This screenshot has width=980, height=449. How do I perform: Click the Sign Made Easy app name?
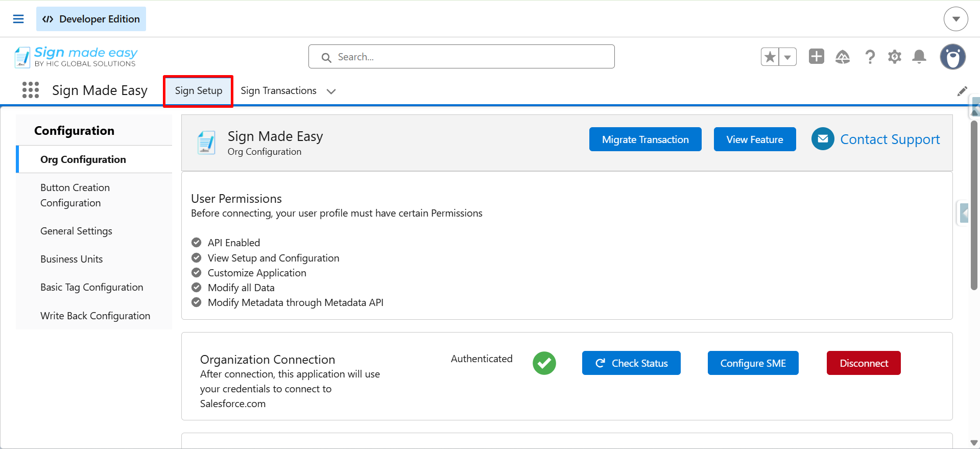[x=100, y=90]
